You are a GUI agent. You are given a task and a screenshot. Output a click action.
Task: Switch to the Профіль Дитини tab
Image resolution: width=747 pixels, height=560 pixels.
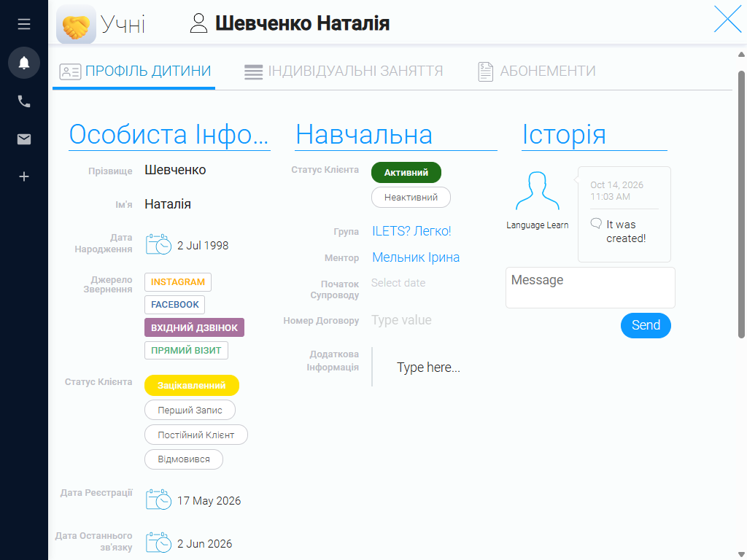(135, 71)
